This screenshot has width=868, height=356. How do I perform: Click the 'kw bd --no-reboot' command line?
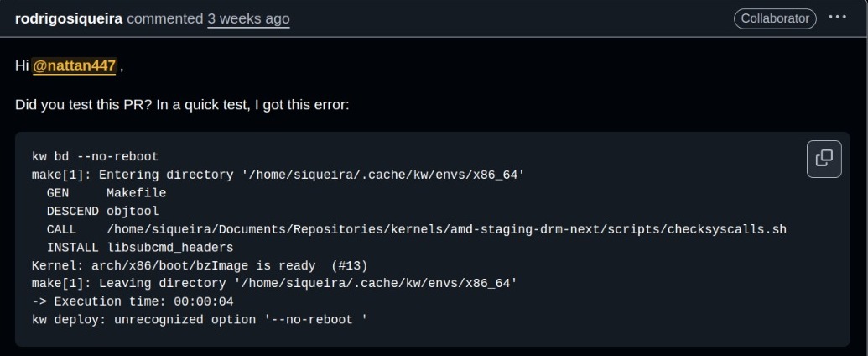pyautogui.click(x=96, y=156)
